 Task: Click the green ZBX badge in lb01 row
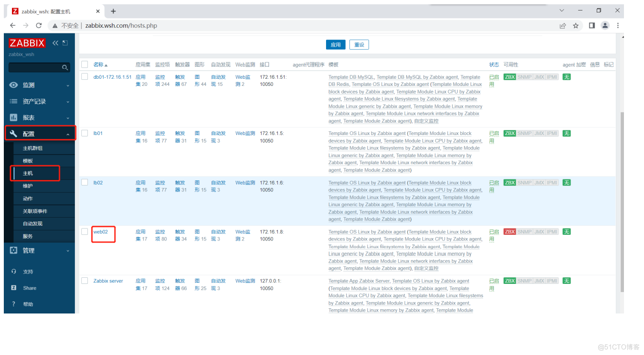click(509, 134)
